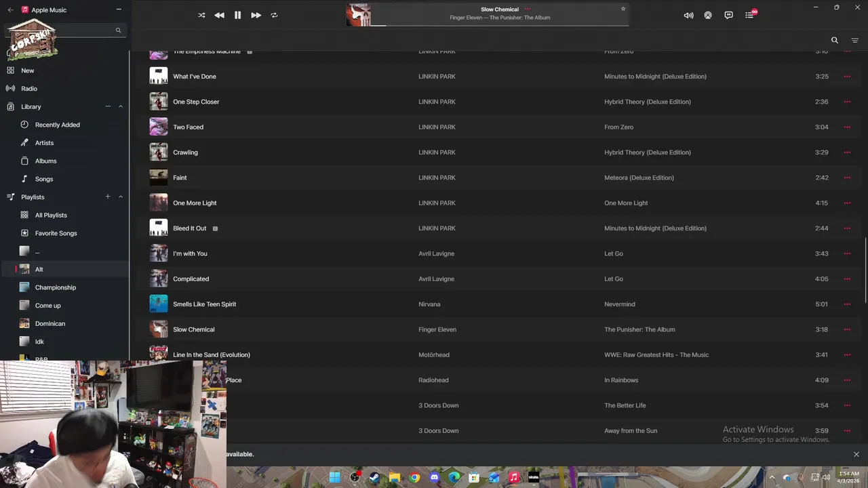Open the Nevermind album link
The height and width of the screenshot is (488, 868).
(x=620, y=304)
